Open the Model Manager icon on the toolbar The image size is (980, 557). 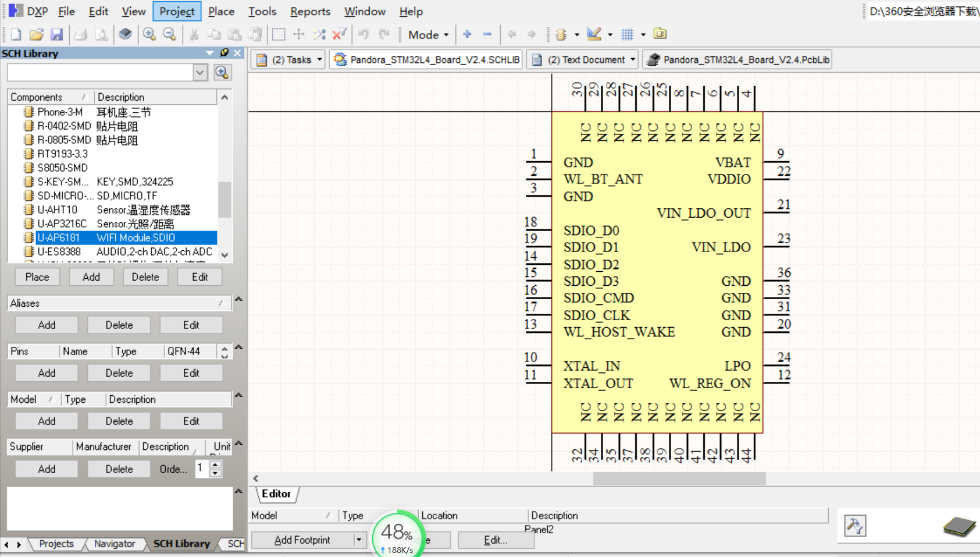(660, 34)
